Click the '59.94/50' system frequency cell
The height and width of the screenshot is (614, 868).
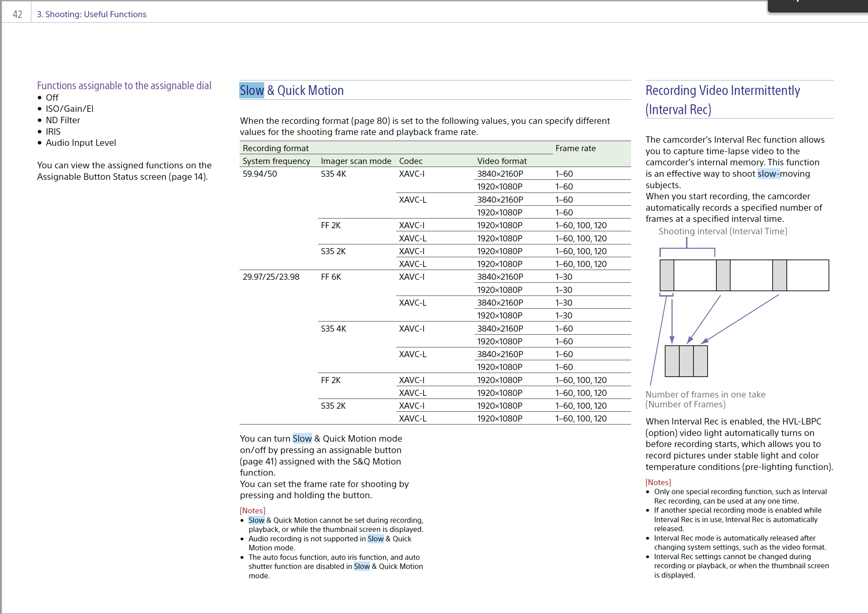point(259,174)
